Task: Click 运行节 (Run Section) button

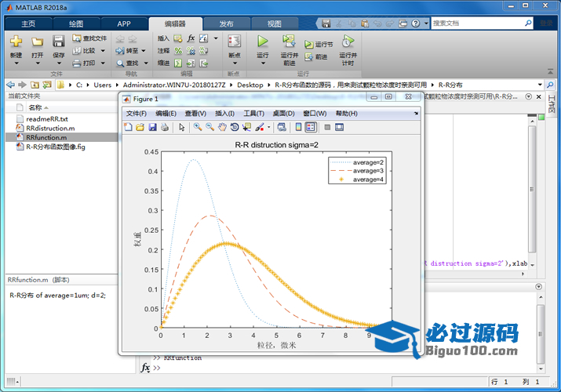Action: click(x=319, y=45)
